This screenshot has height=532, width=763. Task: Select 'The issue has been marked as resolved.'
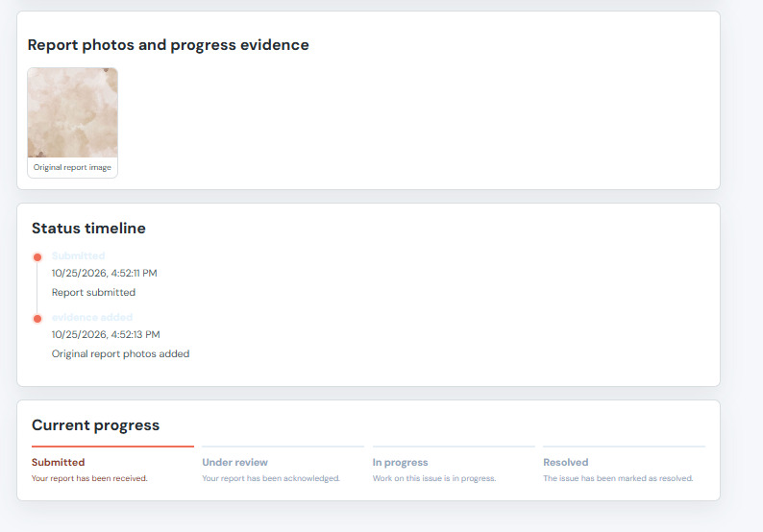point(618,478)
